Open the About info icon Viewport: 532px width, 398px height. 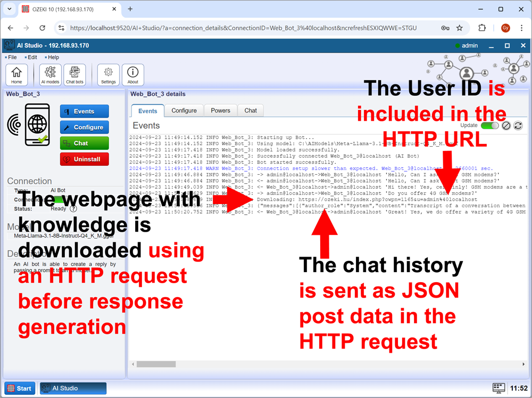pyautogui.click(x=132, y=74)
